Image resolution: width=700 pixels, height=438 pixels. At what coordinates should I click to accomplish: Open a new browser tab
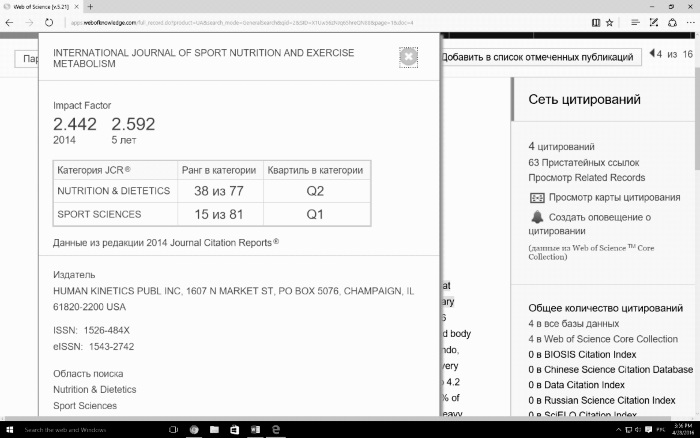point(90,7)
